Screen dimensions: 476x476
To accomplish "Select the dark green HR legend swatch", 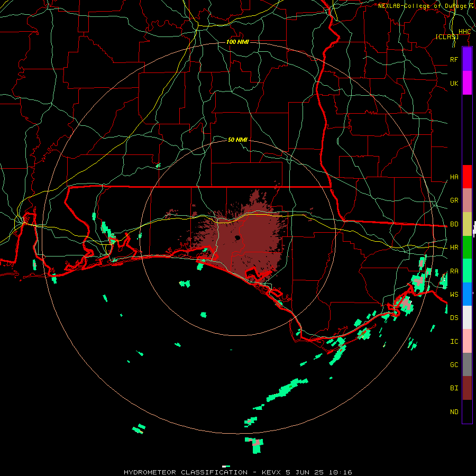I will pyautogui.click(x=467, y=248).
